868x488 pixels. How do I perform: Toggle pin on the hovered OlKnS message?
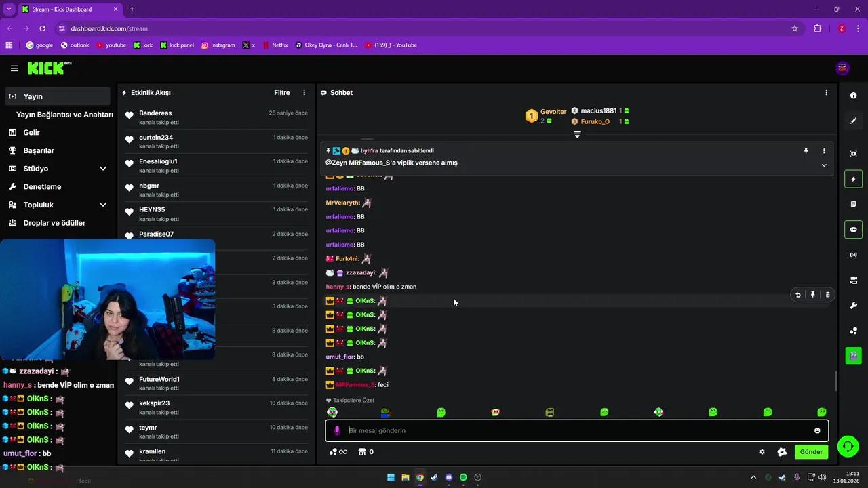(812, 294)
